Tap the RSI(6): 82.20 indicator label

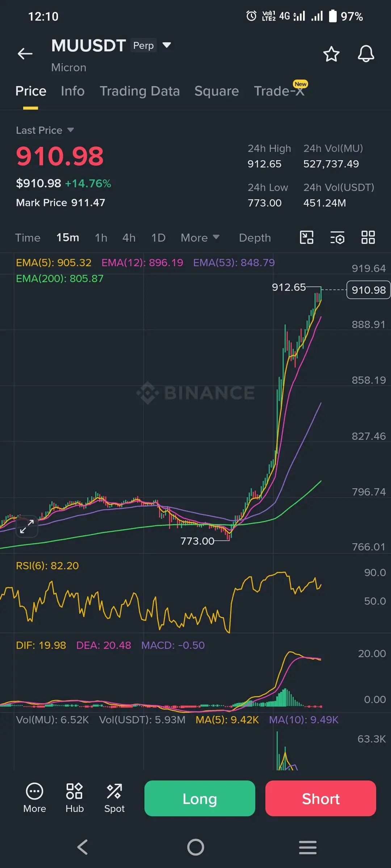(x=47, y=566)
